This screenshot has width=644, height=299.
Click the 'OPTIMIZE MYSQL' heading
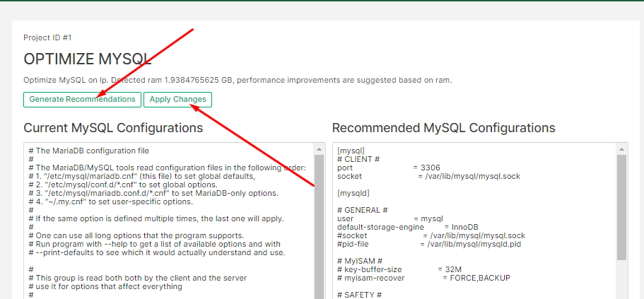pyautogui.click(x=88, y=59)
